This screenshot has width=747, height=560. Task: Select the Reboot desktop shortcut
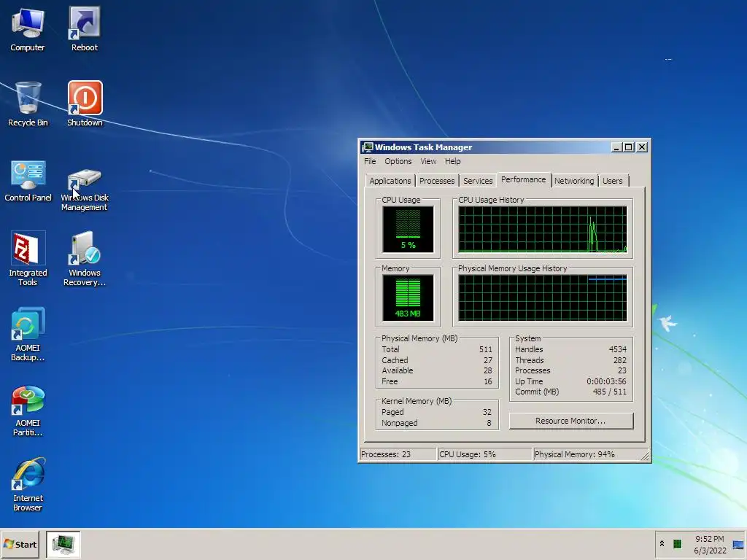click(85, 29)
